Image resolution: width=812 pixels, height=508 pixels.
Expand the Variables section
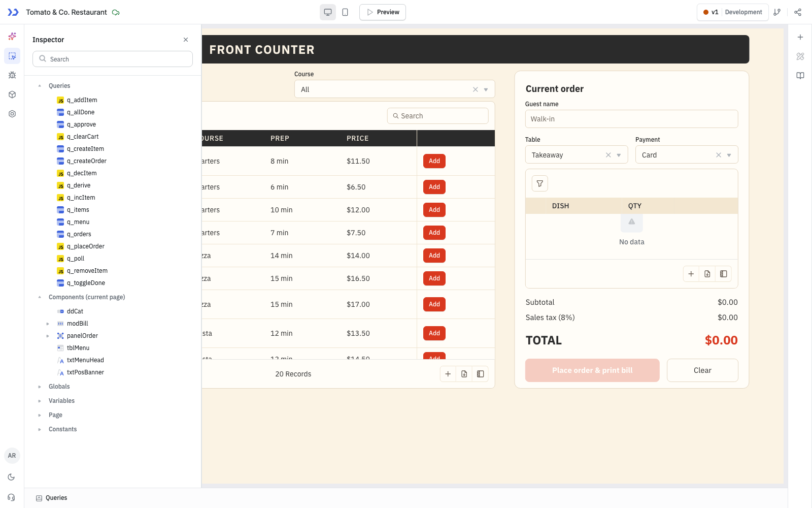point(40,401)
